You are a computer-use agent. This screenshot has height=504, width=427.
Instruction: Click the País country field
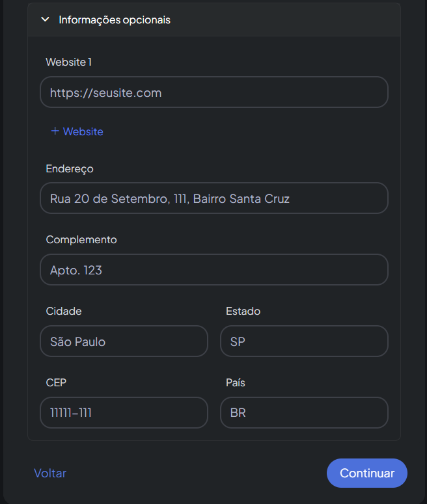coord(304,412)
